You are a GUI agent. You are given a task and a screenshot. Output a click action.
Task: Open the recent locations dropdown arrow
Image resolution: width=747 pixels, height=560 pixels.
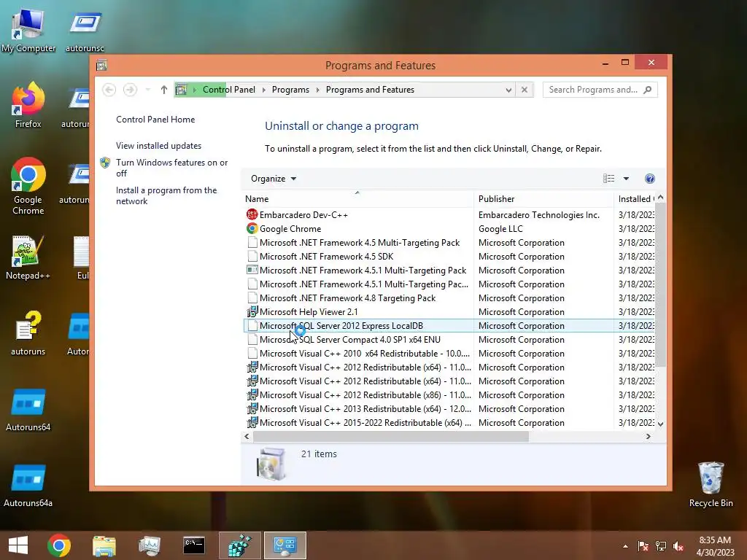click(x=147, y=90)
